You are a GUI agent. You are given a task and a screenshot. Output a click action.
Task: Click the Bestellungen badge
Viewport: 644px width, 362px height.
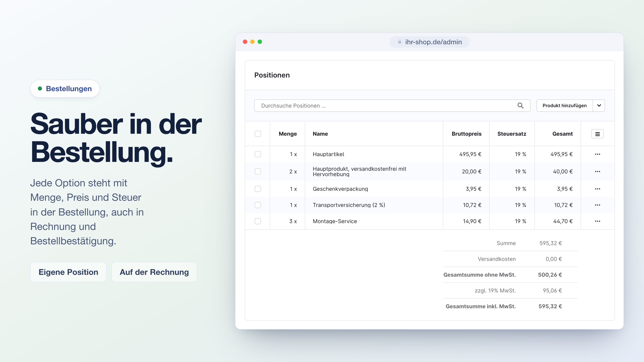[65, 89]
